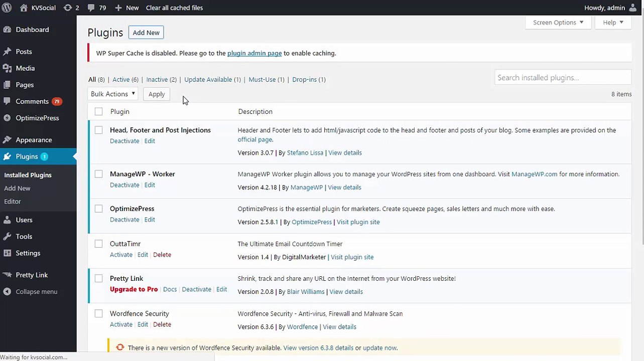The height and width of the screenshot is (361, 644).
Task: Click the Media sidebar icon
Action: pos(7,68)
